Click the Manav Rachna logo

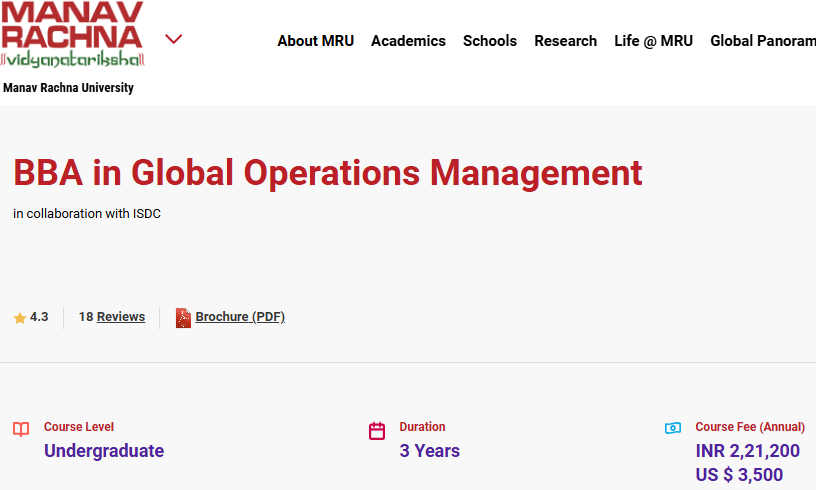[72, 34]
